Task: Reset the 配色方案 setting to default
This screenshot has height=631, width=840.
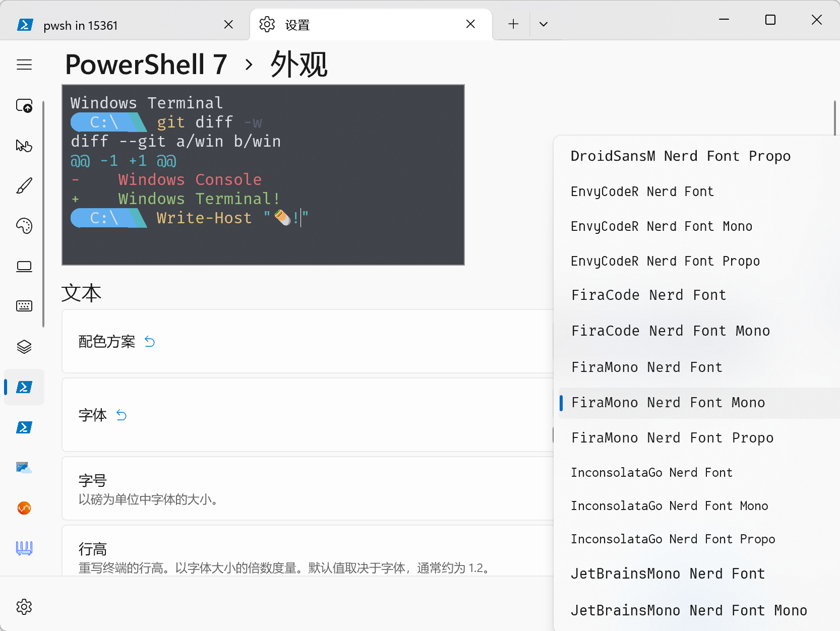Action: pyautogui.click(x=150, y=341)
